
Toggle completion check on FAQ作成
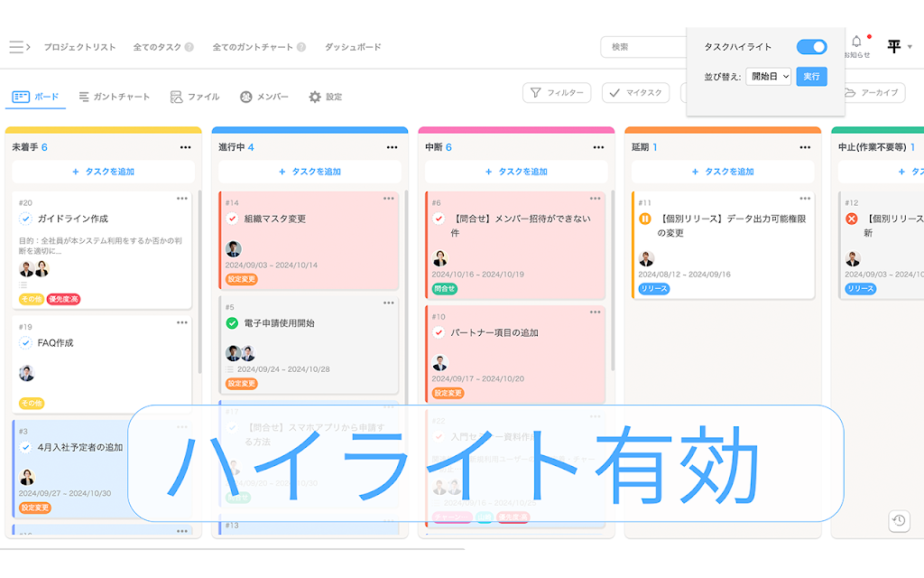[25, 342]
